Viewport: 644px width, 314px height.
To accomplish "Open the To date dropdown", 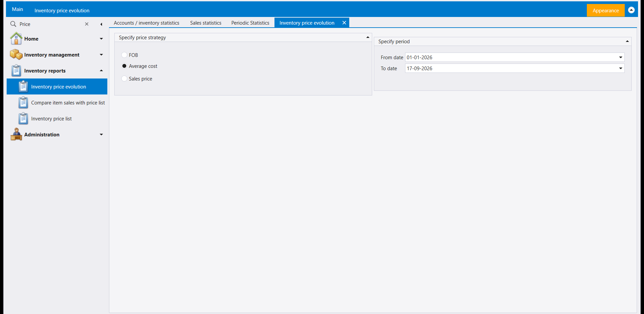I will (x=620, y=68).
